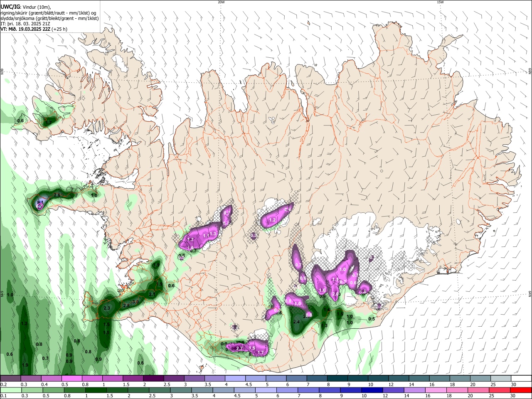Click the '0.2' label on the snow scale
Viewport: 532px width, 399px height.
coord(3,384)
